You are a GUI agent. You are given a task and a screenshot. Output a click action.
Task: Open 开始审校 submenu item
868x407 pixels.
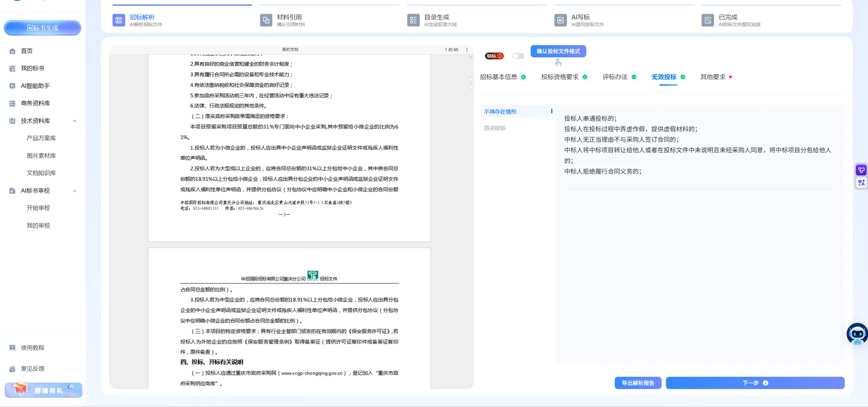38,208
